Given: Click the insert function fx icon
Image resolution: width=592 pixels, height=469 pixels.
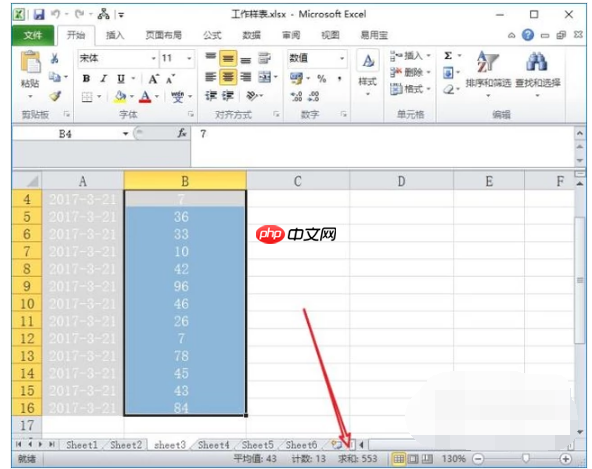Looking at the screenshot, I should (x=182, y=133).
